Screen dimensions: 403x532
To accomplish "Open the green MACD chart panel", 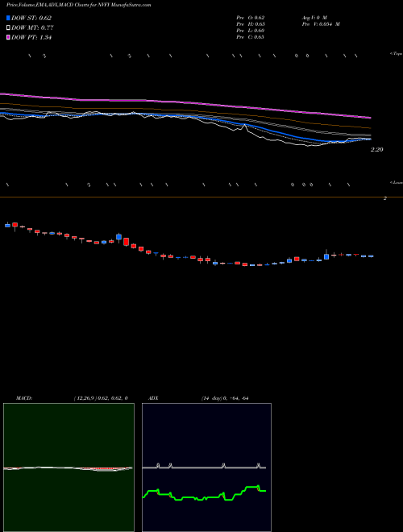I will pyautogui.click(x=69, y=468).
